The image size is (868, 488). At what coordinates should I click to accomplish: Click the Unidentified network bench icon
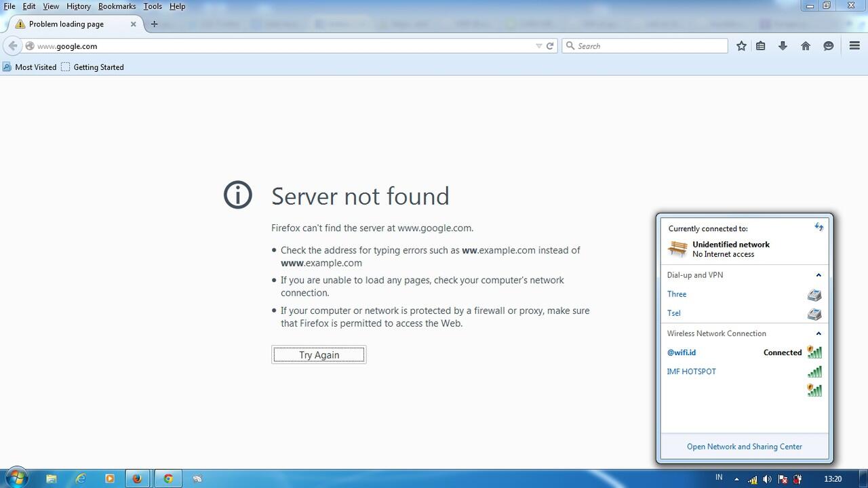[677, 249]
